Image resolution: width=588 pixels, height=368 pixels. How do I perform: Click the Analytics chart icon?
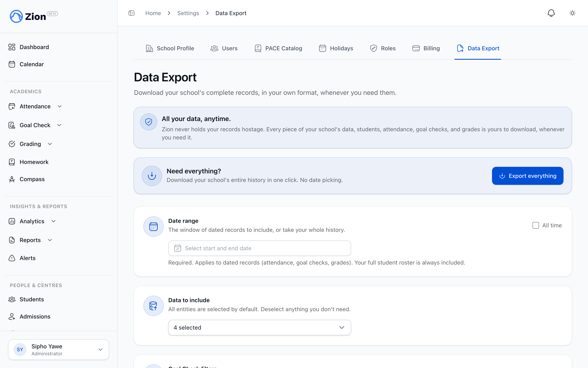tap(12, 221)
